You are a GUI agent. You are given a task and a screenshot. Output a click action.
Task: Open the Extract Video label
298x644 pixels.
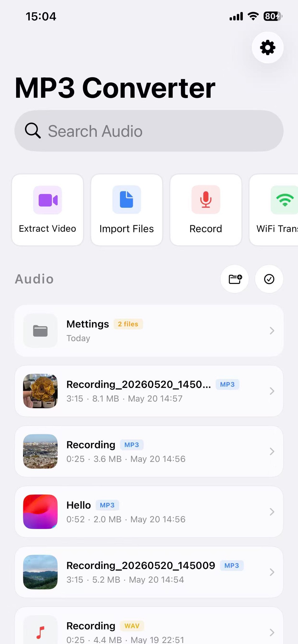(x=47, y=229)
